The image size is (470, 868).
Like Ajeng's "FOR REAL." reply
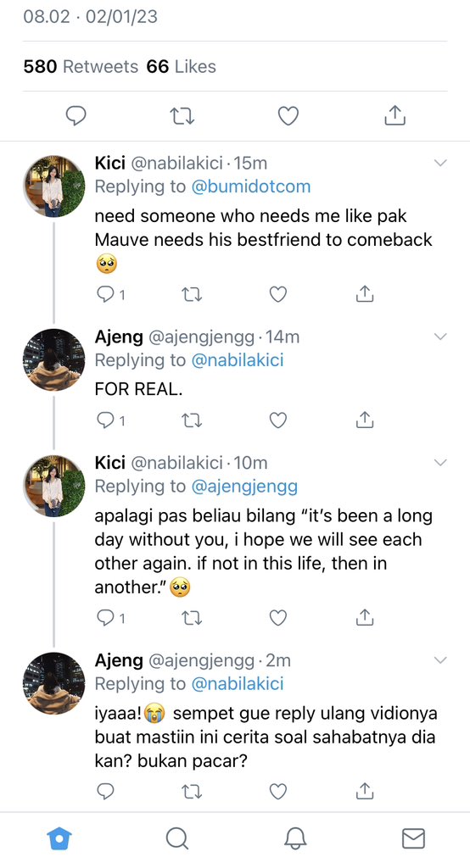point(277,420)
